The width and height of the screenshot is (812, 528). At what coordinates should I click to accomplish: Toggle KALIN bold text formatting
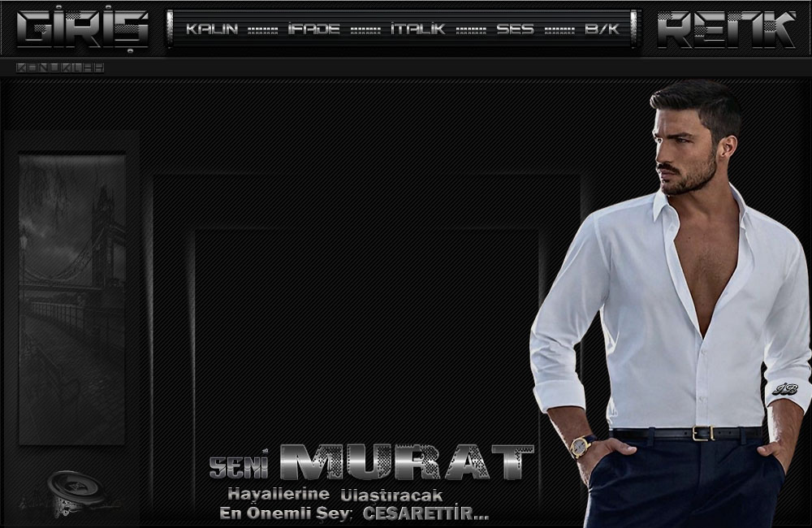(212, 29)
